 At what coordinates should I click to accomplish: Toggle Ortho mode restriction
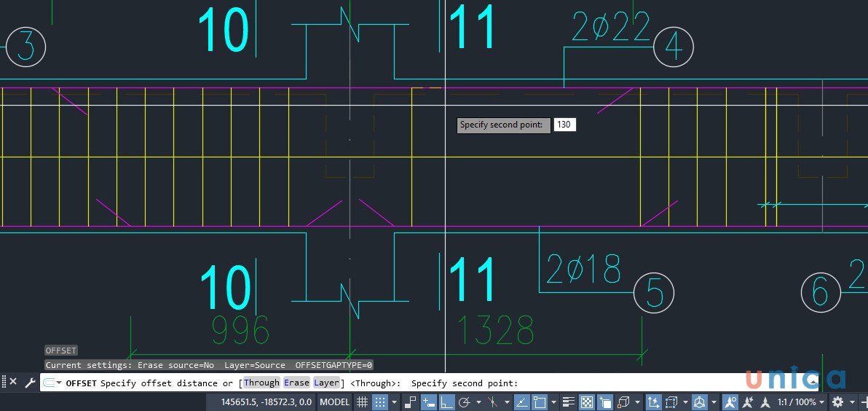click(446, 402)
